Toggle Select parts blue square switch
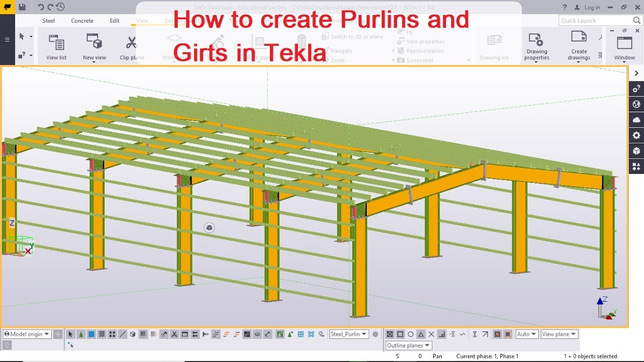This screenshot has height=362, width=644. coord(91,334)
